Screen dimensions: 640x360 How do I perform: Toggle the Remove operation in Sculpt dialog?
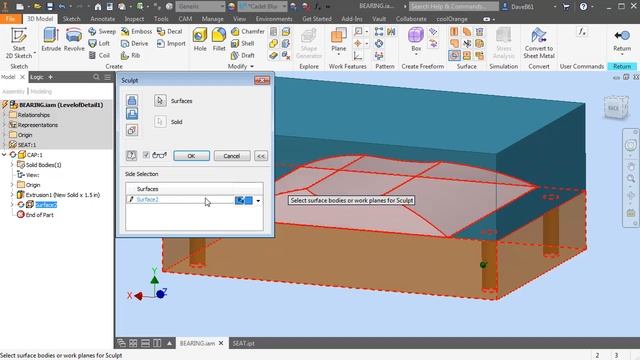click(131, 114)
